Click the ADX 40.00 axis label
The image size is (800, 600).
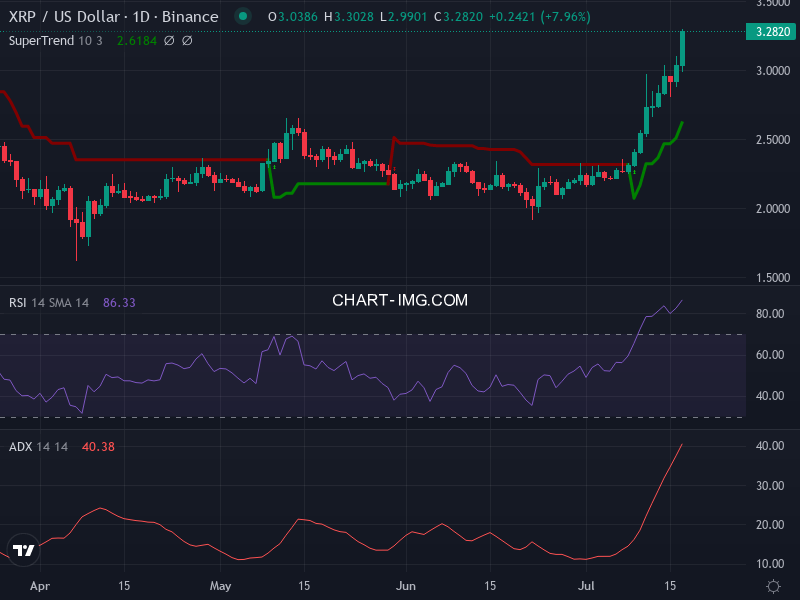tap(770, 446)
